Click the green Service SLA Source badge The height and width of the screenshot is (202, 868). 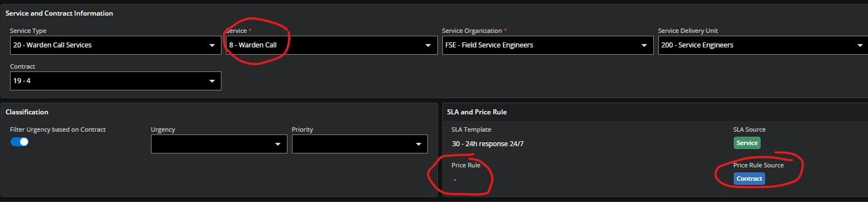pos(747,143)
